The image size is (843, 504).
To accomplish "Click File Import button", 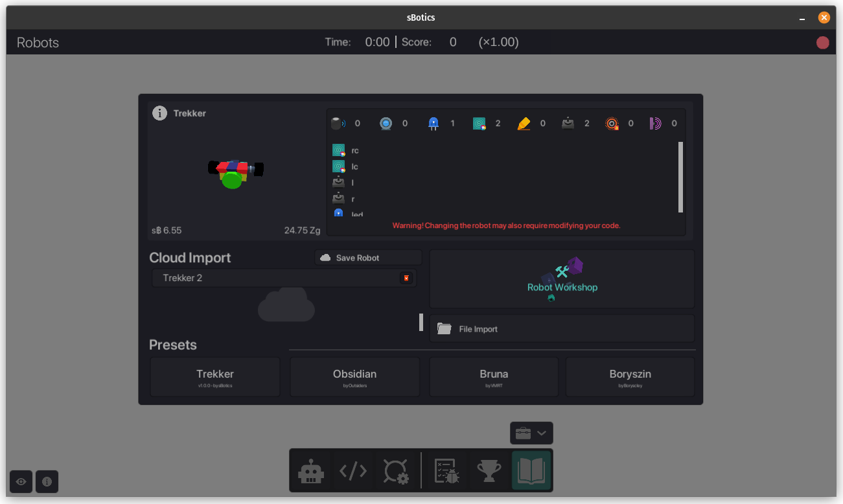I will point(562,329).
